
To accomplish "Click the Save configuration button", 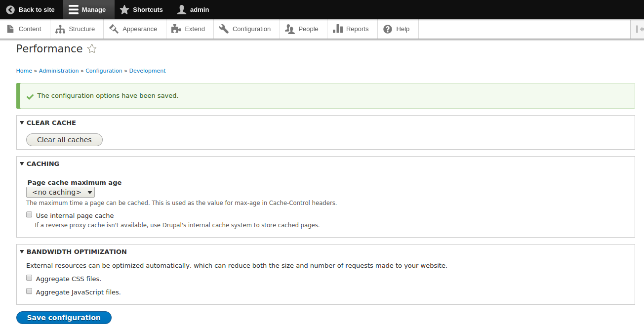I will [x=64, y=318].
